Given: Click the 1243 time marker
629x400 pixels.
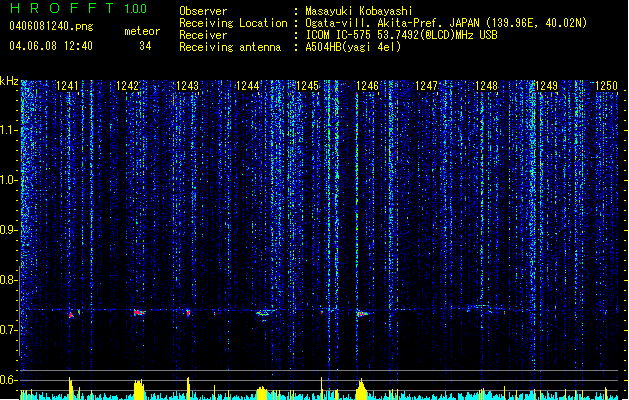Looking at the screenshot, I should point(187,86).
